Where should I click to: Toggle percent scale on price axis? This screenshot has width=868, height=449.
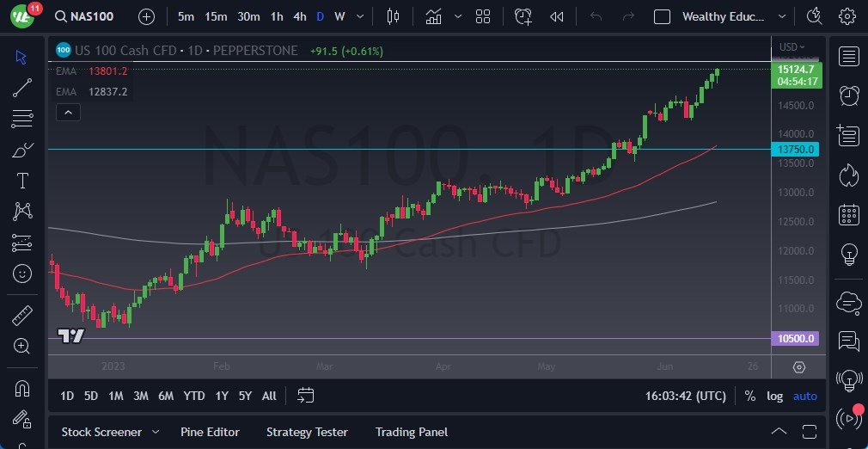[750, 396]
